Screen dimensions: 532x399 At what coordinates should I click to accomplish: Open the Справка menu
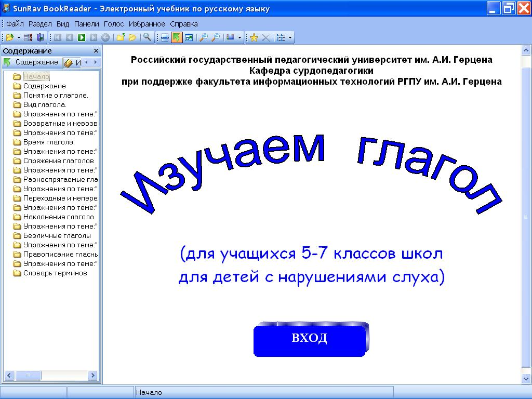click(184, 24)
